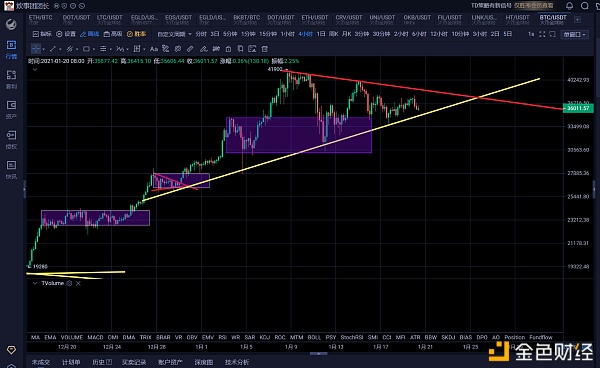Click the 指标 indicators button

pos(42,34)
